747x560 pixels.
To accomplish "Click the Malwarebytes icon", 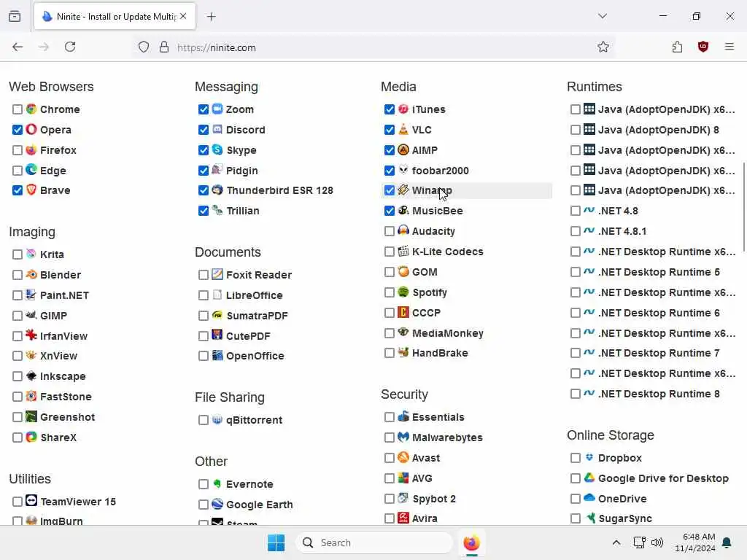I will [403, 437].
